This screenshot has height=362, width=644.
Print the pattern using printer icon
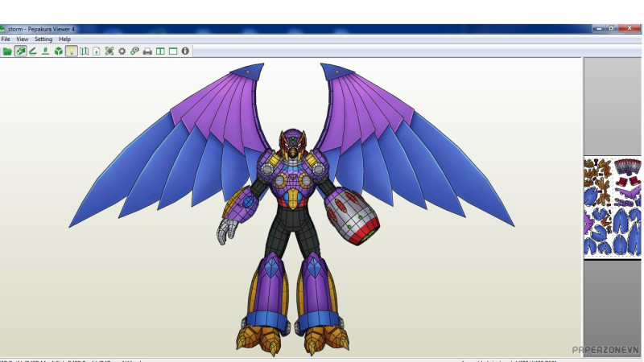(x=147, y=51)
